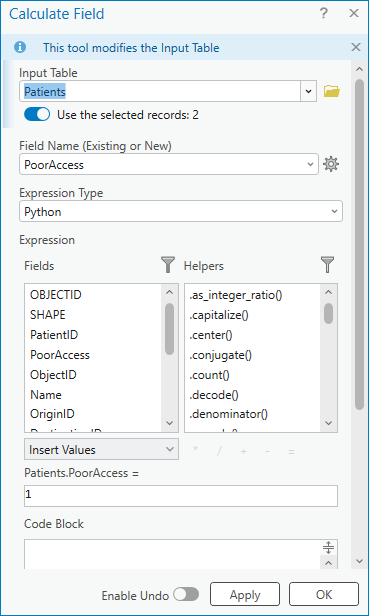Click the Input Table Patients text field
The height and width of the screenshot is (616, 369).
pyautogui.click(x=160, y=92)
